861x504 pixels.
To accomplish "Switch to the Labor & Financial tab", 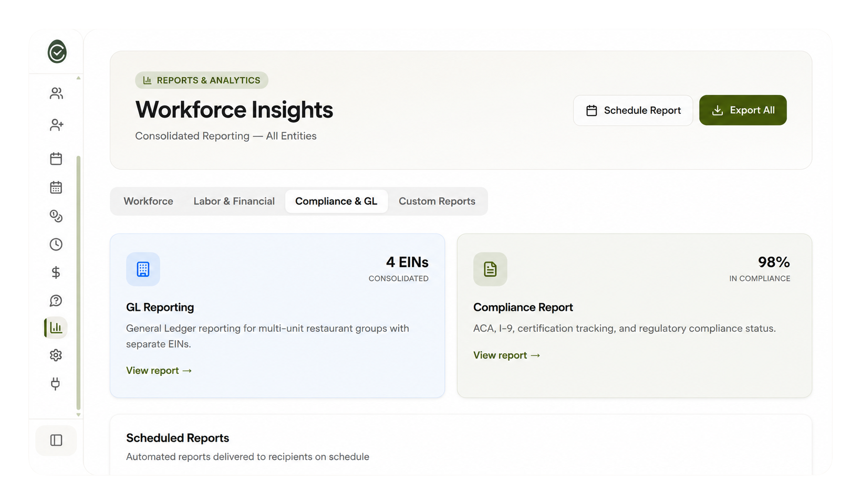I will [234, 201].
